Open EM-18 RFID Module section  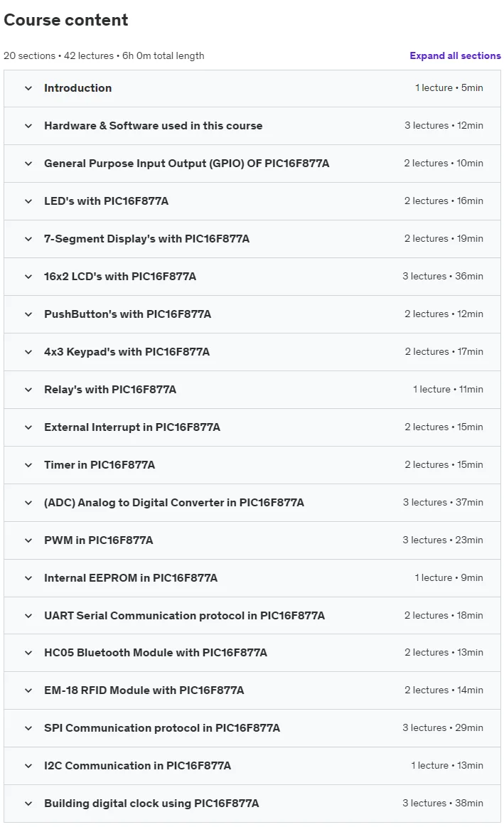tap(252, 690)
